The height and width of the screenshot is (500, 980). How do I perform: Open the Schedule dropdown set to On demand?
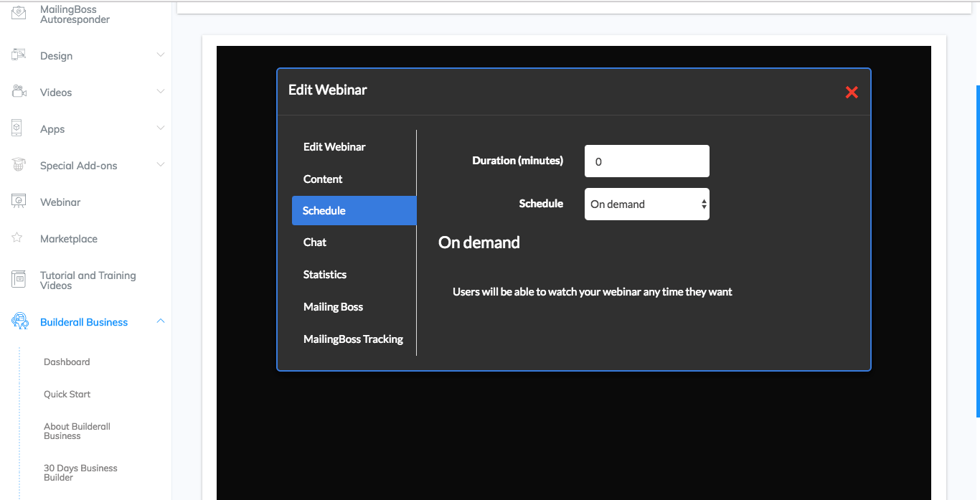[x=647, y=204]
